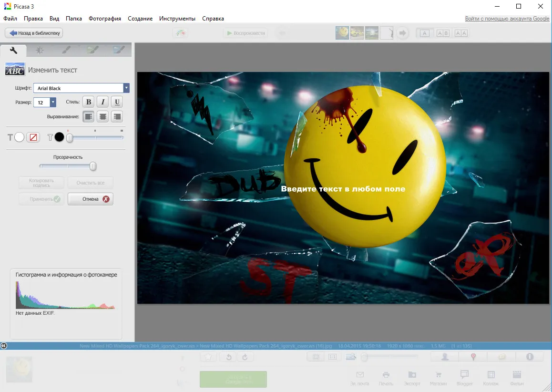Align text to the right
The image size is (552, 392).
[117, 116]
